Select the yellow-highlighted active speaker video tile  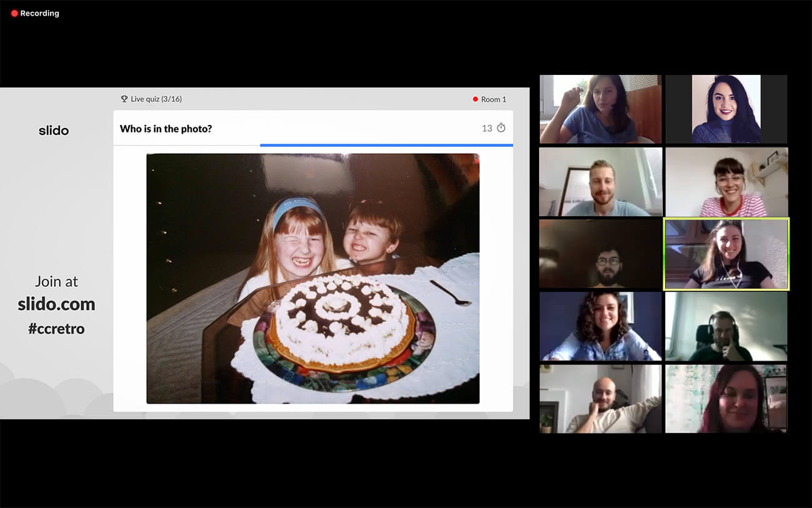[x=726, y=254]
